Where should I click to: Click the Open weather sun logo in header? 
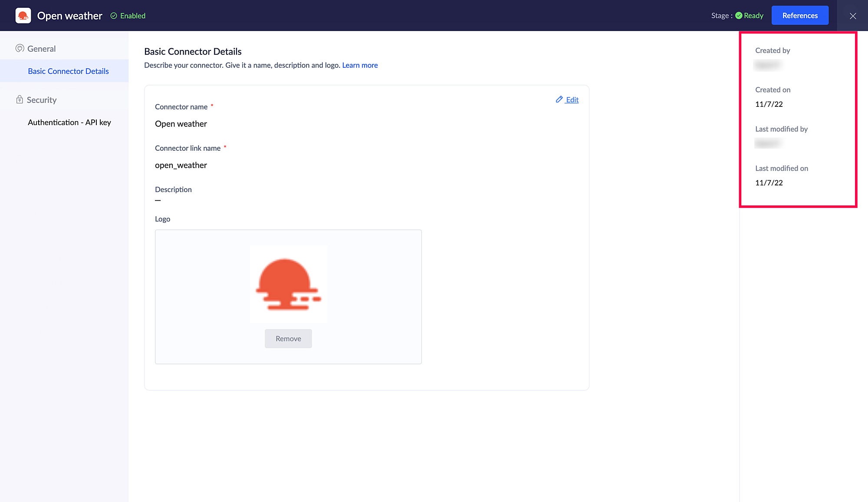(23, 16)
